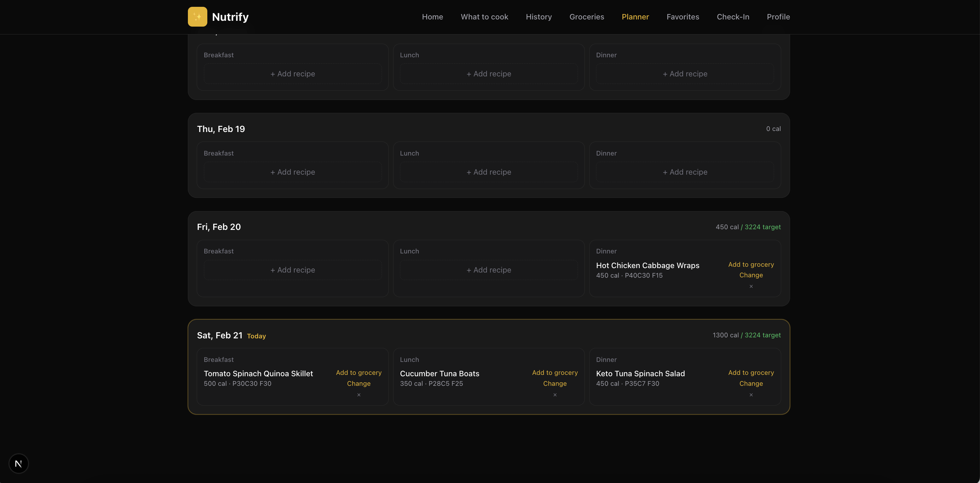This screenshot has width=980, height=483.
Task: Add recipe to Thursday Feb 19 dinner
Action: point(685,172)
